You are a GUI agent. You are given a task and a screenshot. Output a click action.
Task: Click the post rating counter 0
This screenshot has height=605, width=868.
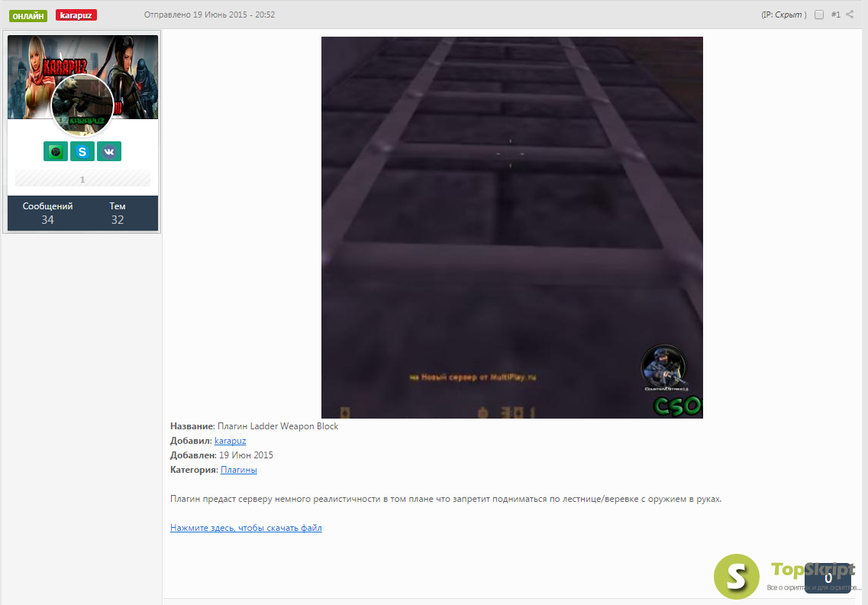(x=828, y=577)
